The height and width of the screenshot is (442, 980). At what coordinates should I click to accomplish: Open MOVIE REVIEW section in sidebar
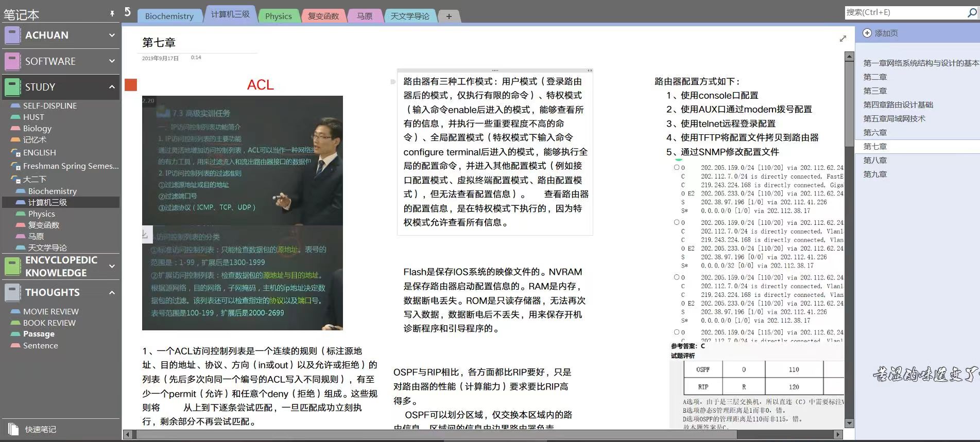[50, 311]
